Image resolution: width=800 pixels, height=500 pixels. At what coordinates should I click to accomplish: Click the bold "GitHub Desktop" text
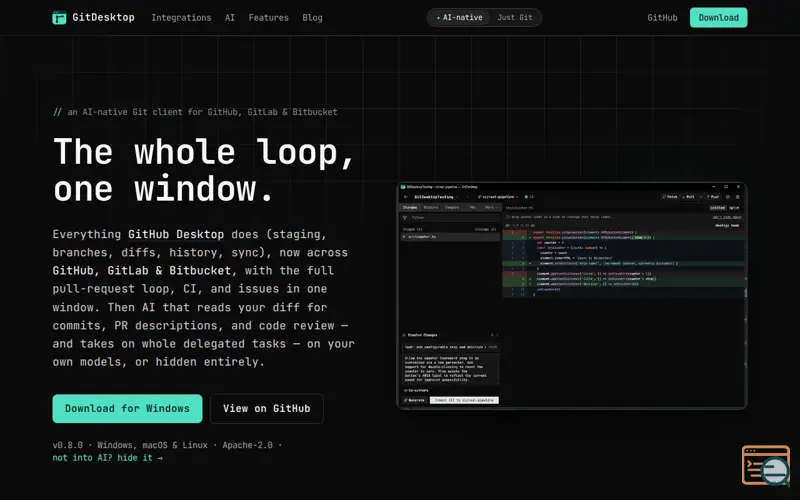click(x=176, y=234)
